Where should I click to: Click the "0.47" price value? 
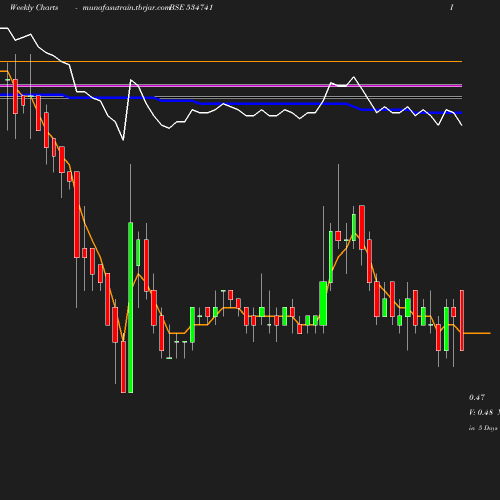pyautogui.click(x=477, y=397)
